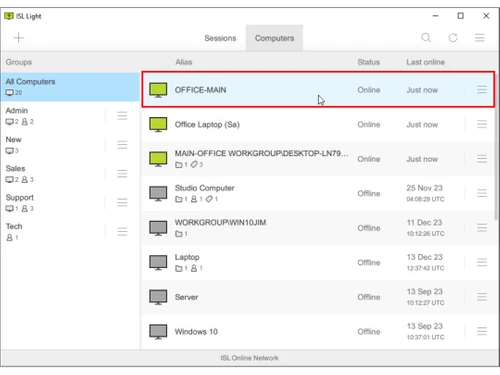Click the plus icon to add new

pyautogui.click(x=19, y=38)
